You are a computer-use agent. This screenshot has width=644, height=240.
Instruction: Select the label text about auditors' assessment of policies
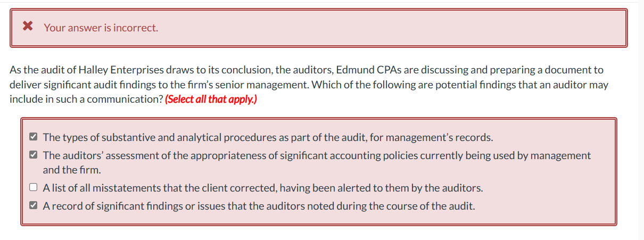click(317, 162)
